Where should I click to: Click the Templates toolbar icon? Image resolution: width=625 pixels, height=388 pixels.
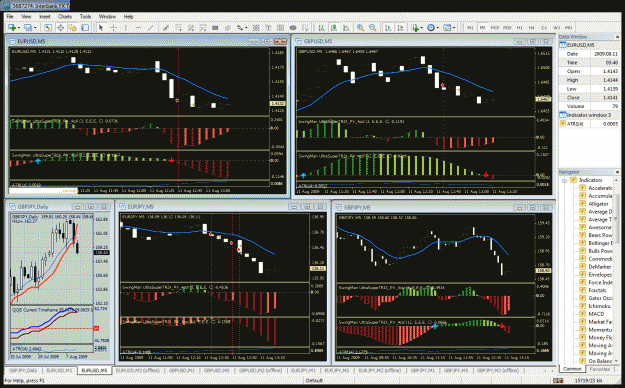coord(447,28)
